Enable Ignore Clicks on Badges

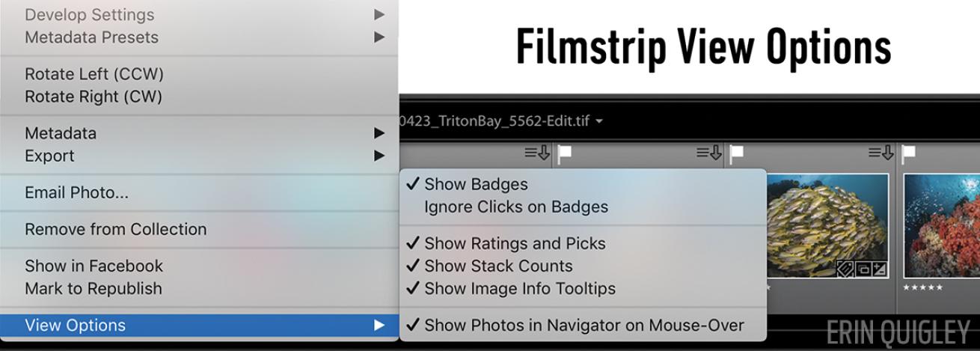516,207
